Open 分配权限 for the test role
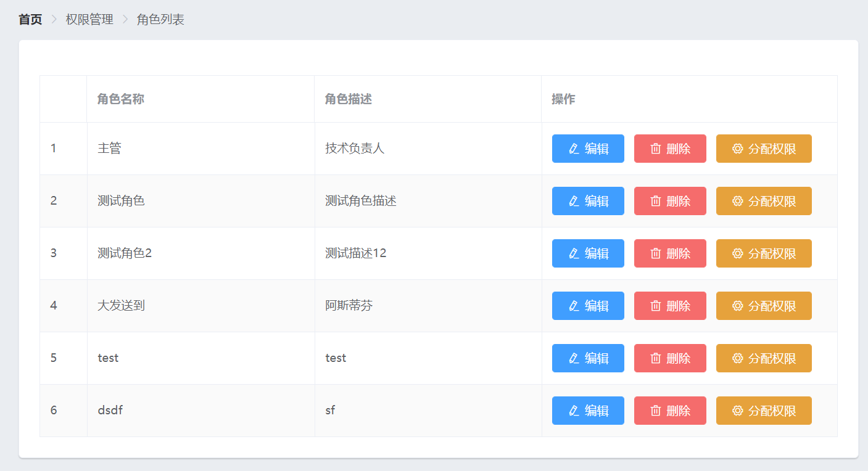The height and width of the screenshot is (471, 868). (764, 358)
